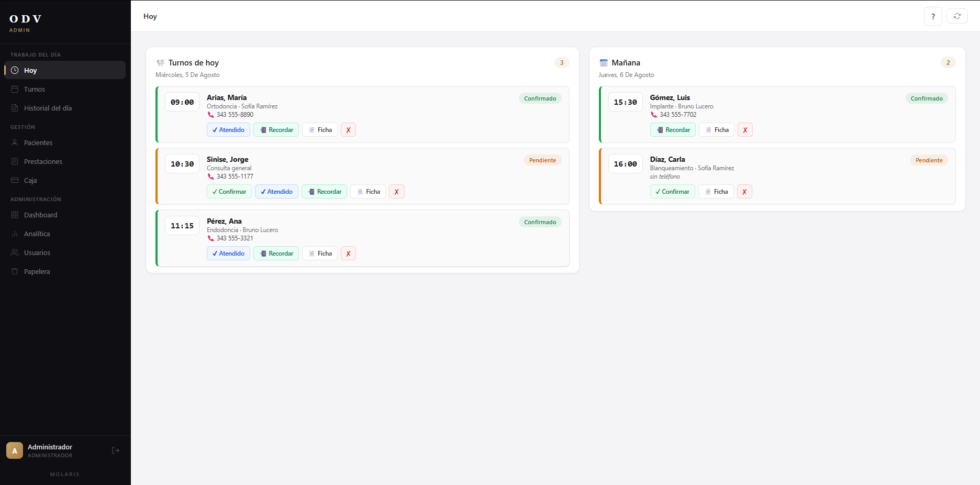
Task: Cancel the 16:00 Díaz appointment
Action: point(744,192)
